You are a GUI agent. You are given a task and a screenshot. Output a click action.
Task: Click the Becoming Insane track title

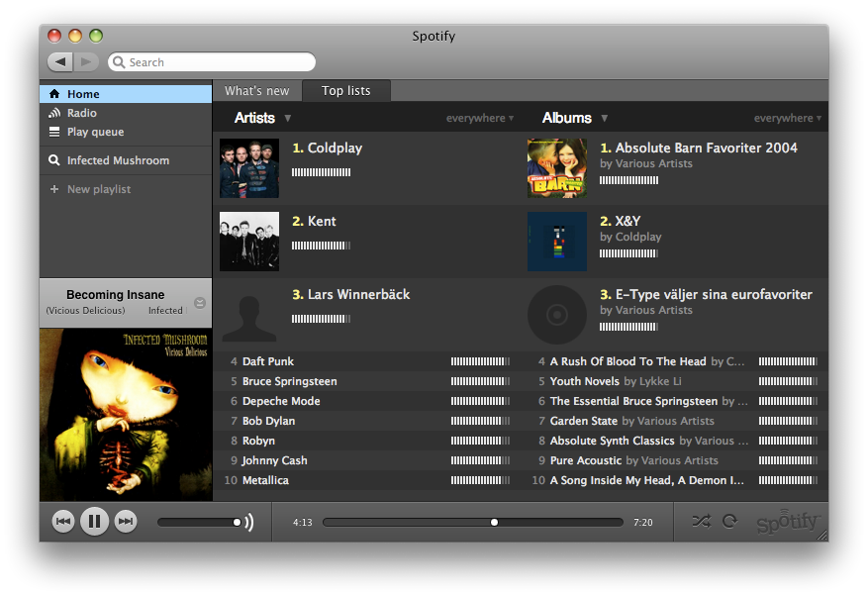click(x=115, y=295)
